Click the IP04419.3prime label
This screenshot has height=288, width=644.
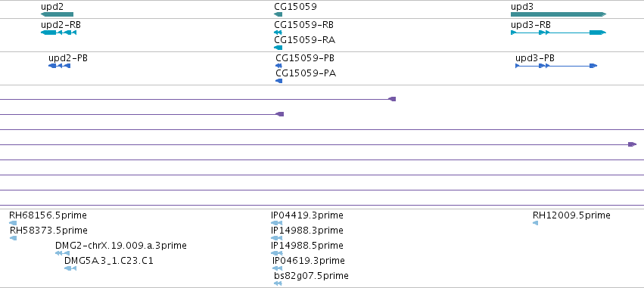point(306,215)
